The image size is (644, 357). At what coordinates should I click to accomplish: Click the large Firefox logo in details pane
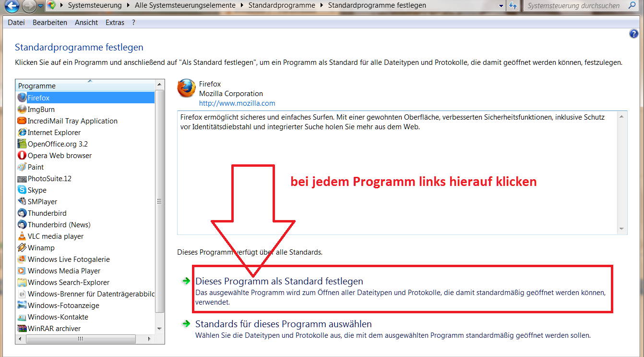click(186, 88)
